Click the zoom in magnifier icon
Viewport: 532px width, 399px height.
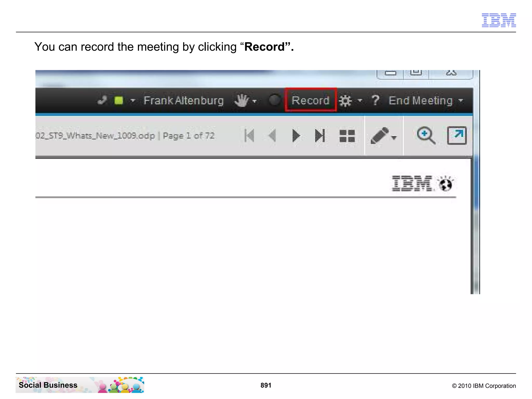coord(426,135)
